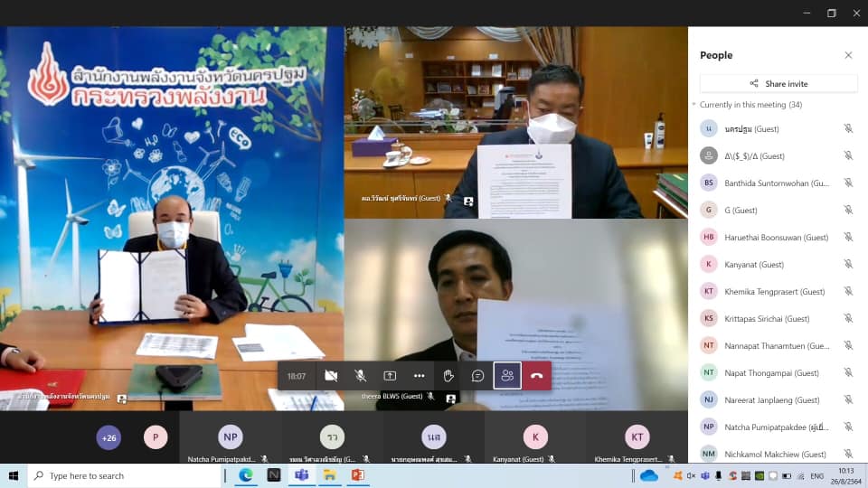
Task: Click muted mic icon for Δ\($_$)/Δ (Guest)
Action: 848,156
